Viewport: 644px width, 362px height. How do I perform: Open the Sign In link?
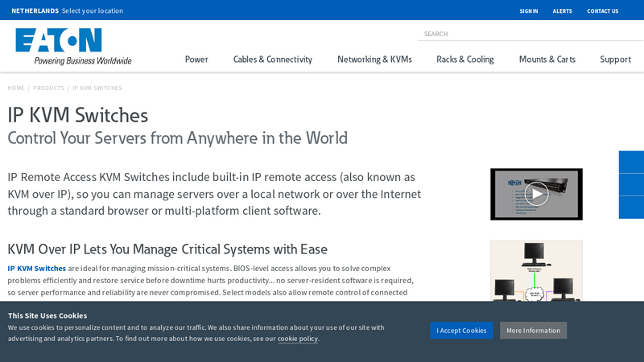click(528, 11)
